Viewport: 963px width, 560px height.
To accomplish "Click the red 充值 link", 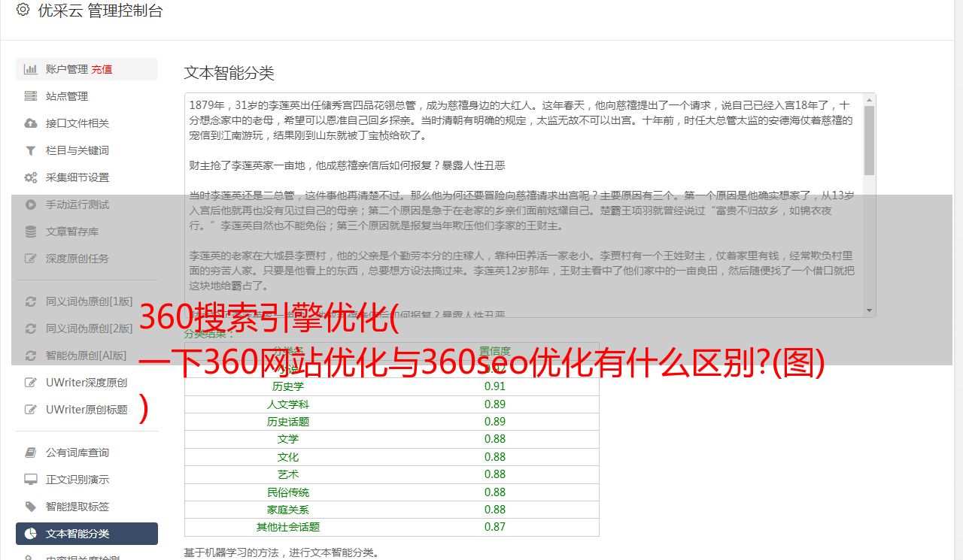I will [102, 69].
